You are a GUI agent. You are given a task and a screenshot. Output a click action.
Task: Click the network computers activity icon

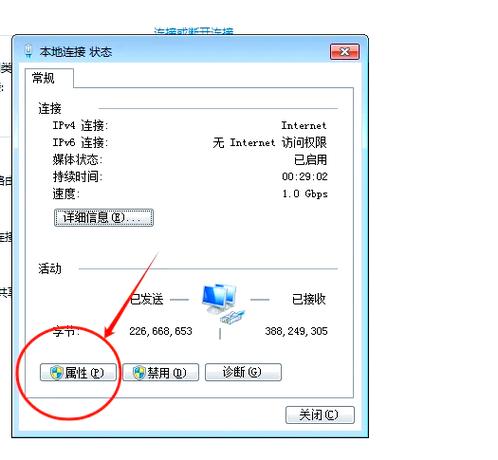point(223,304)
